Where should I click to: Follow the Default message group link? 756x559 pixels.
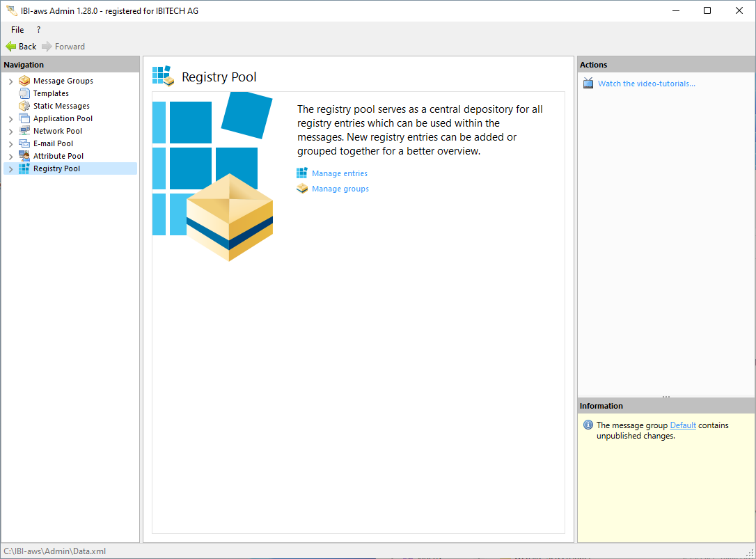click(682, 425)
